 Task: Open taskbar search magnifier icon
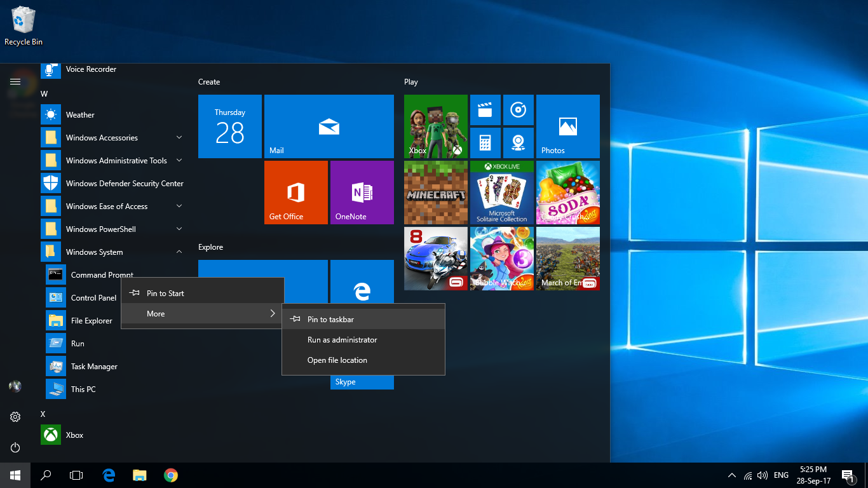point(46,475)
